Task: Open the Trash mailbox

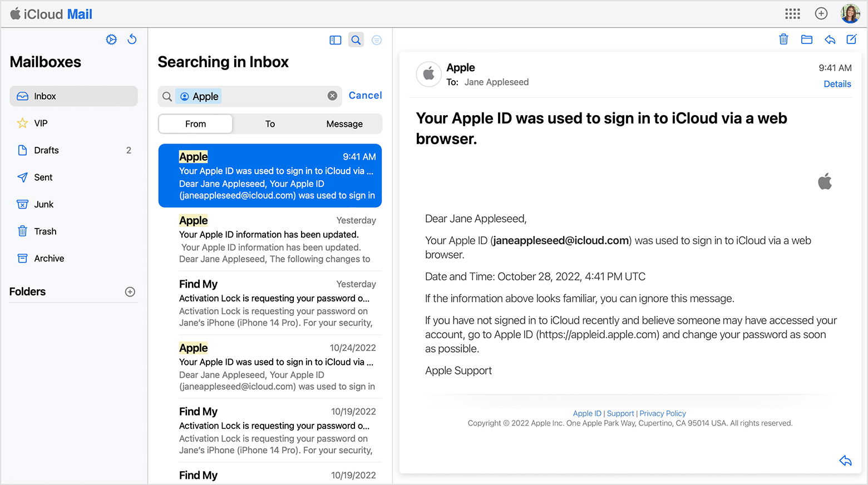Action: pos(73,231)
